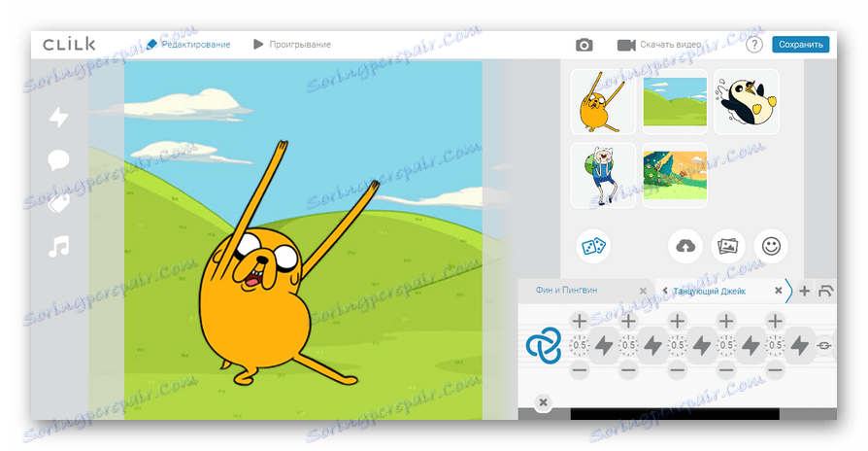The height and width of the screenshot is (451, 868).
Task: Open help via the question mark icon
Action: [754, 45]
